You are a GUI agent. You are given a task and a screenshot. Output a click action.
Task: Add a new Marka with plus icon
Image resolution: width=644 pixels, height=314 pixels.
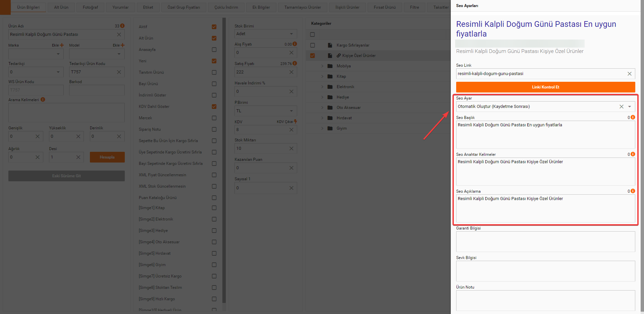point(62,45)
